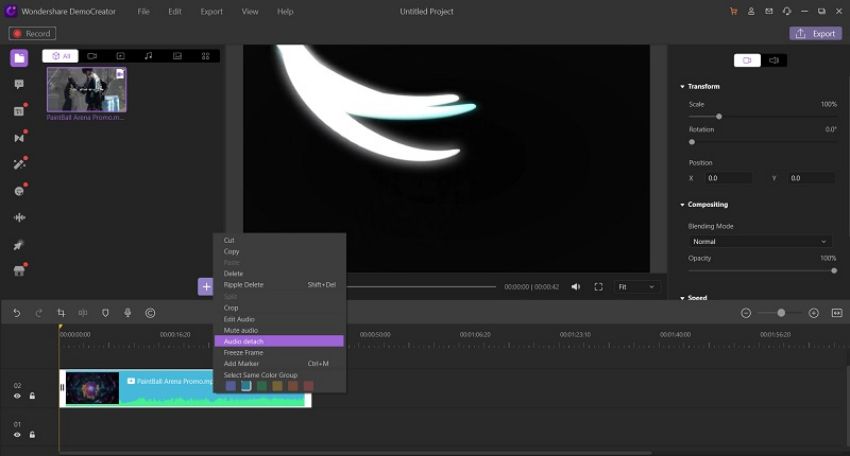
Task: Open the mail messages icon
Action: (769, 11)
